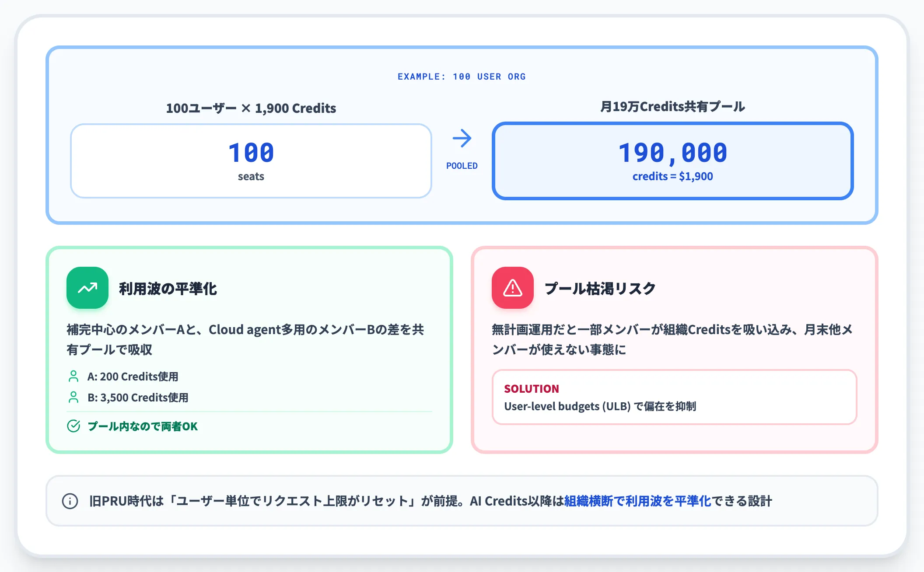Screen dimensions: 924x572
Task: Click the SOLUTION box about ULB
Action: coord(674,397)
